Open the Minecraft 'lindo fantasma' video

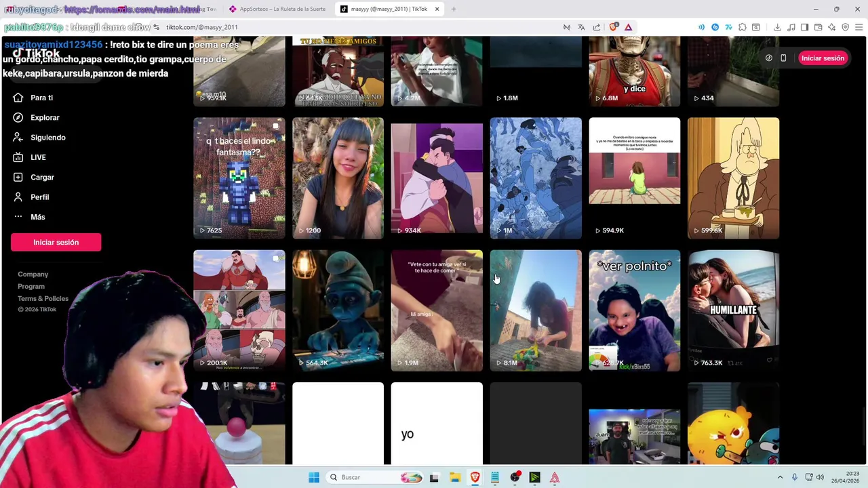[x=239, y=178]
